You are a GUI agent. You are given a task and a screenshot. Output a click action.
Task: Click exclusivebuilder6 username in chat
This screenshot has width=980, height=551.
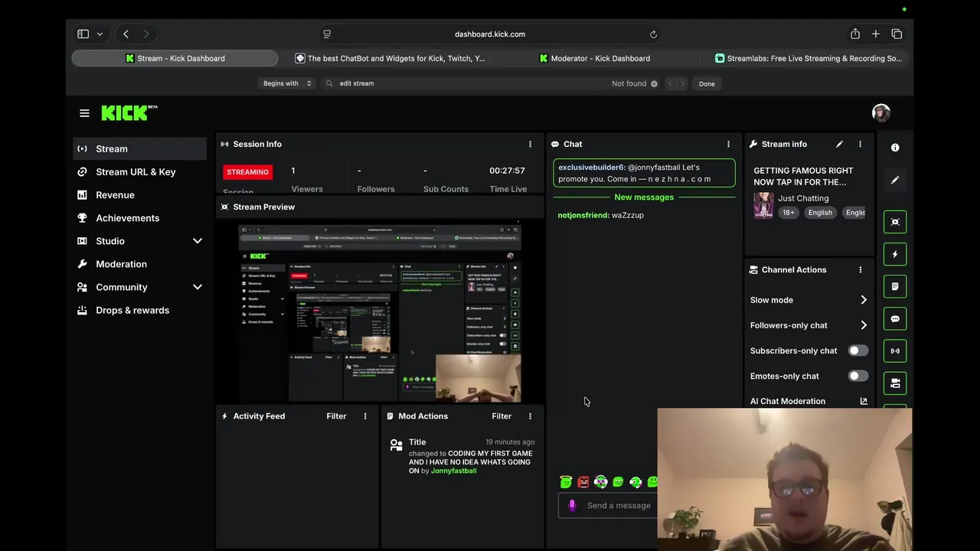[x=590, y=167]
